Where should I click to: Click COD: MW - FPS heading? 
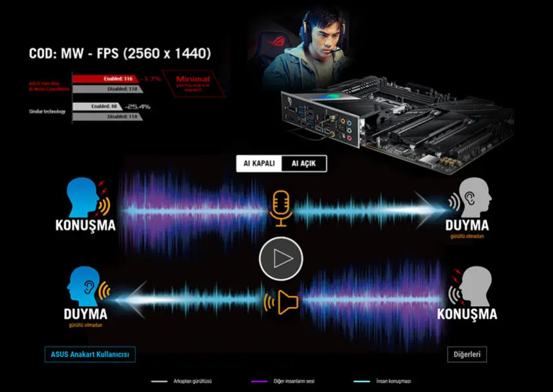pyautogui.click(x=120, y=54)
